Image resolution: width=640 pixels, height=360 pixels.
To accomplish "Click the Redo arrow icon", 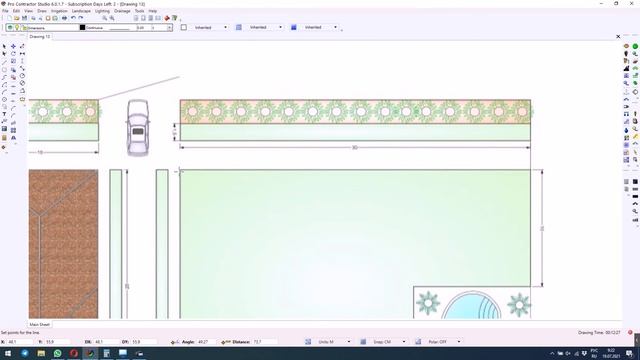I will (80, 18).
